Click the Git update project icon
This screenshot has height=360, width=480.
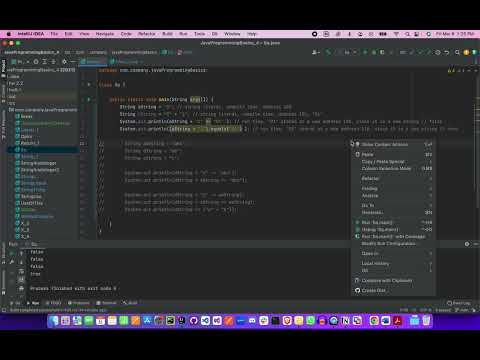click(412, 52)
